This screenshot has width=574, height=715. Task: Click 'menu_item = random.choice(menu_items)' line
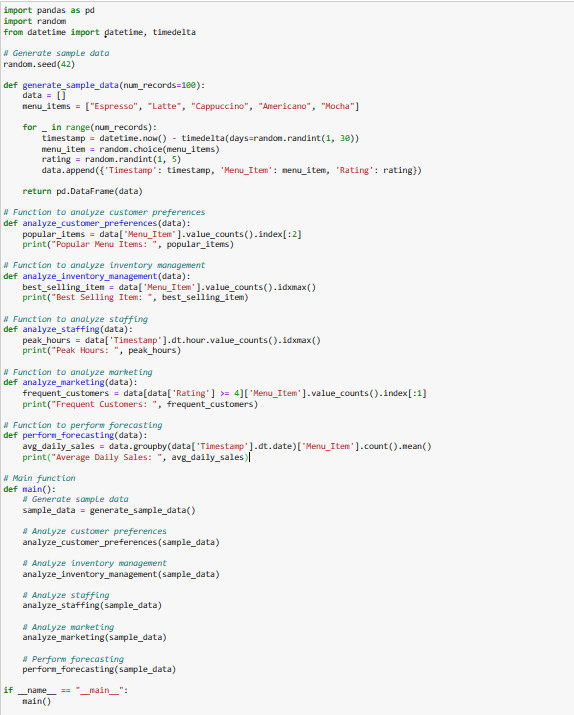(130, 149)
